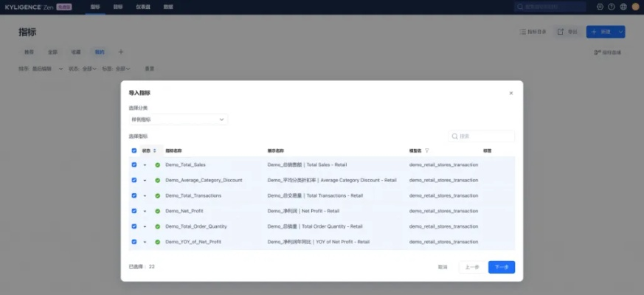Click the globe language icon in header

point(623,7)
